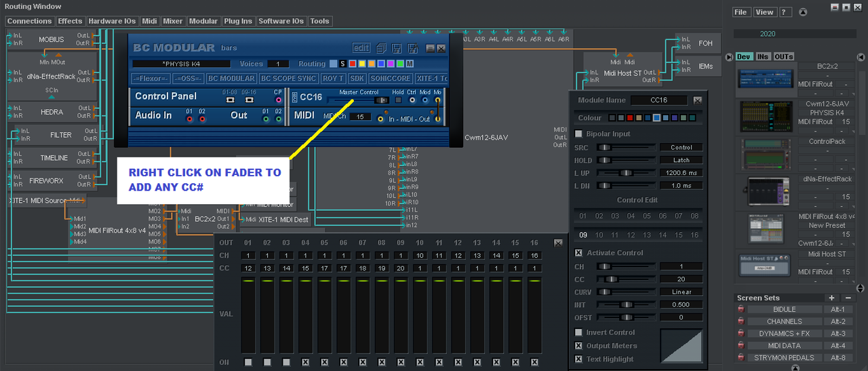The width and height of the screenshot is (868, 371).
Task: Toggle the ON checkbox for output 01
Action: click(x=248, y=362)
